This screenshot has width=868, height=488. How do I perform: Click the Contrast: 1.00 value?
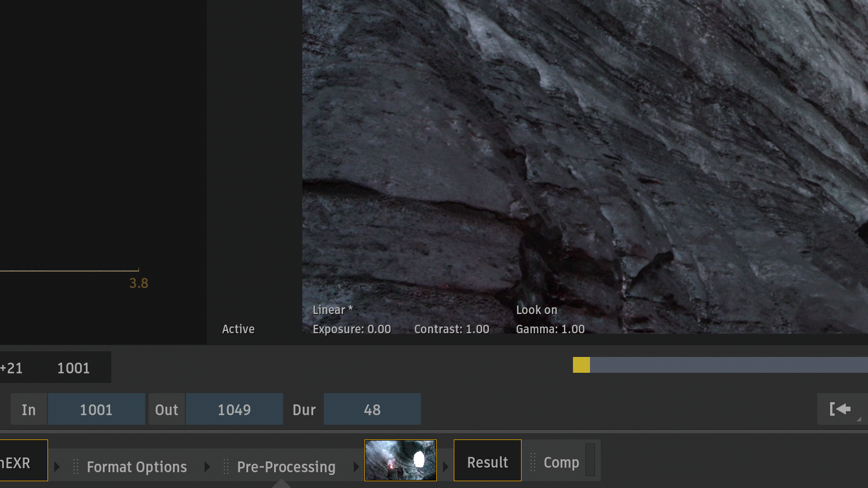tap(452, 329)
